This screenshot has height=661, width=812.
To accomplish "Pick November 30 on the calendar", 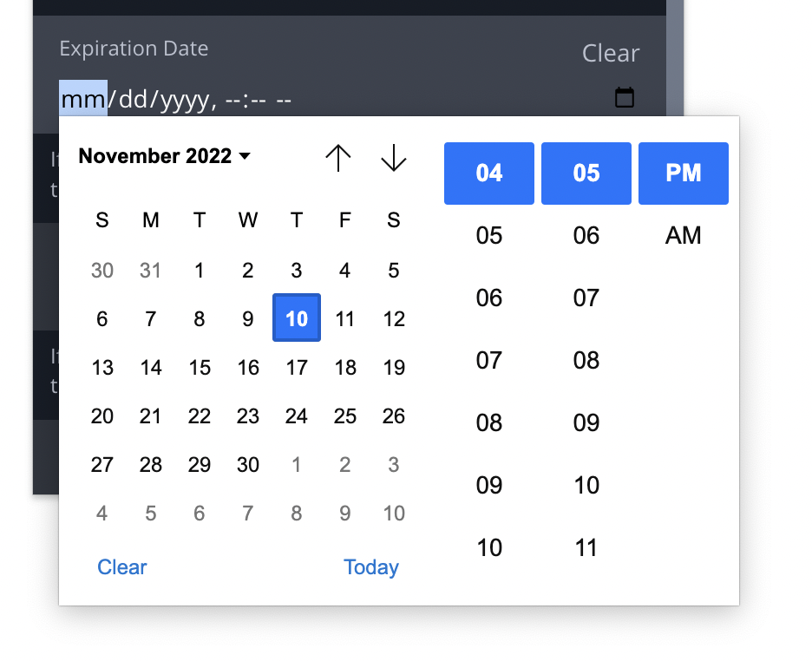I will (247, 464).
